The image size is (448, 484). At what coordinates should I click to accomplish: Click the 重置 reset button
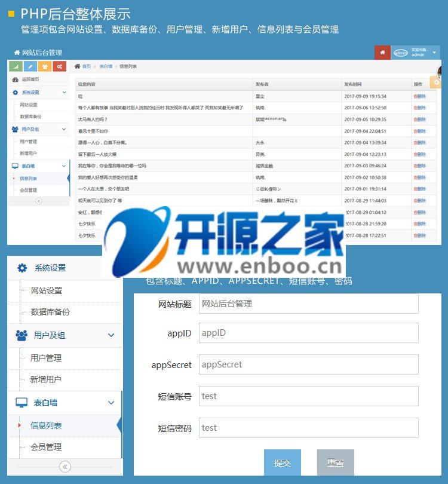pyautogui.click(x=335, y=462)
